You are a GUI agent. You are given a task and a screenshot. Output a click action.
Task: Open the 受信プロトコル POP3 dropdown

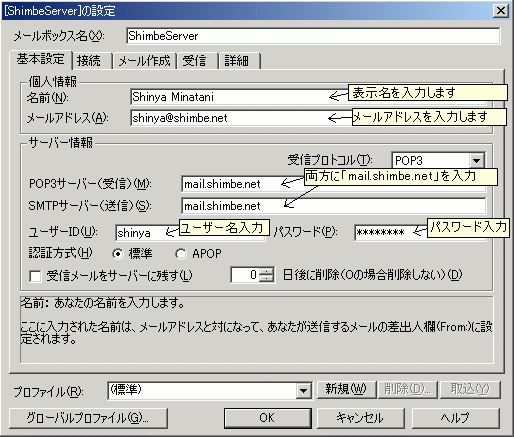pyautogui.click(x=477, y=161)
